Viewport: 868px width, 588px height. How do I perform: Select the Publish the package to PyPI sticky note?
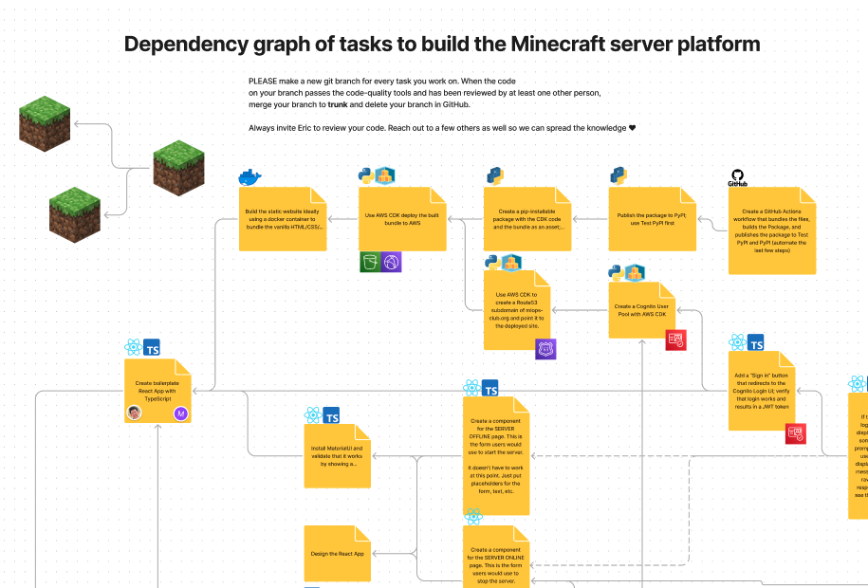652,218
